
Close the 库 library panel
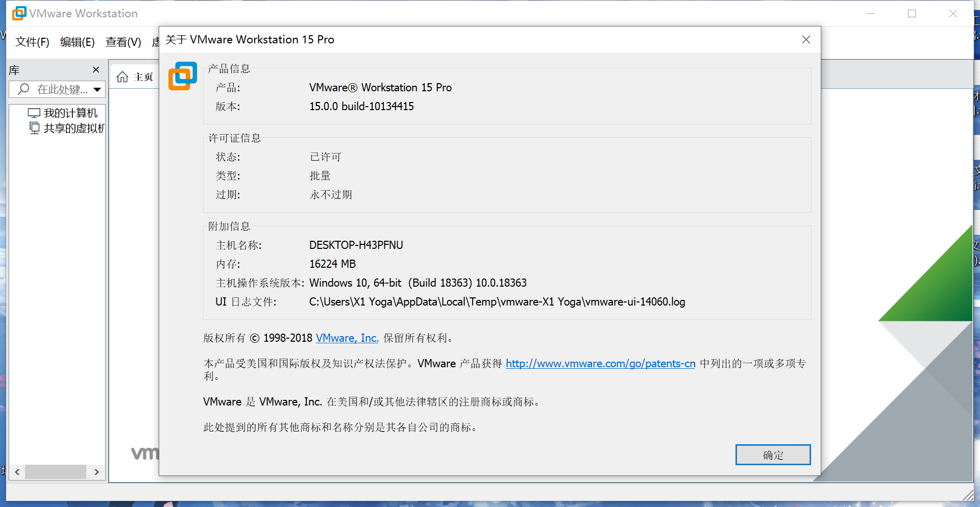[x=96, y=69]
